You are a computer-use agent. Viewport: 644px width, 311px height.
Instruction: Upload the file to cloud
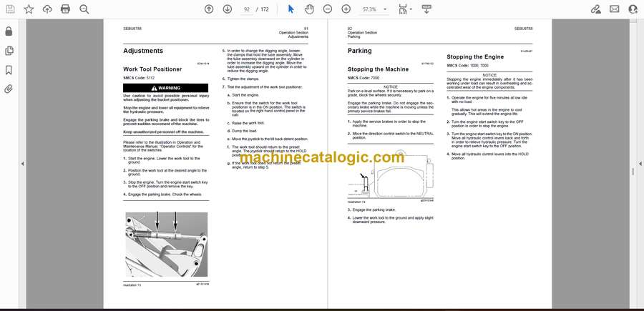[47, 9]
